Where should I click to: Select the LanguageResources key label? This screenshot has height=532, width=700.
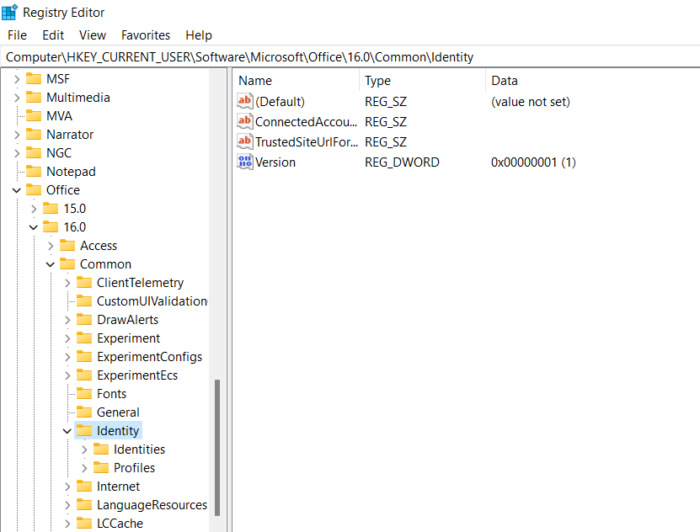click(152, 505)
